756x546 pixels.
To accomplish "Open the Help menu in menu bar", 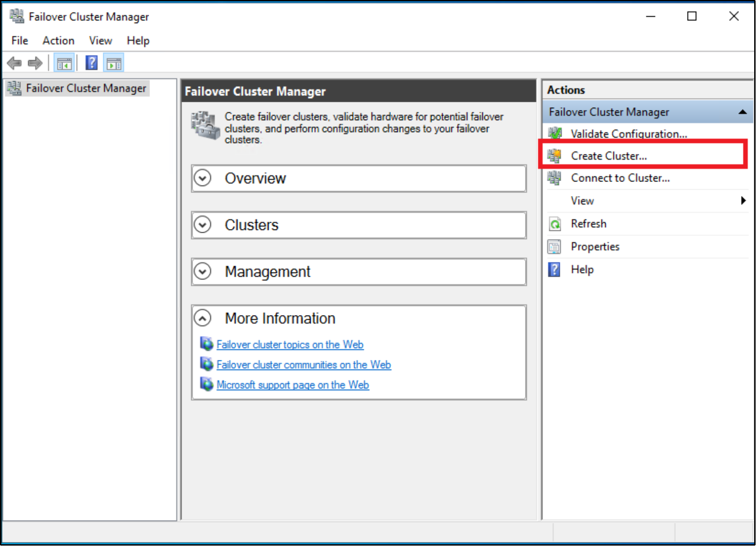I will pos(138,41).
